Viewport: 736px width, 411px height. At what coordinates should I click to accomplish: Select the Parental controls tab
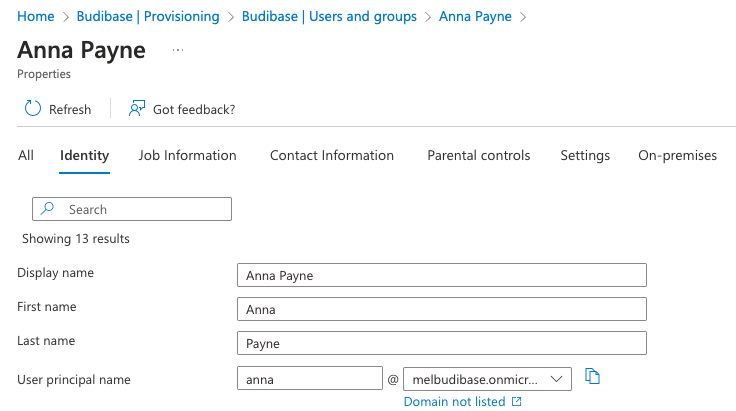(x=478, y=155)
